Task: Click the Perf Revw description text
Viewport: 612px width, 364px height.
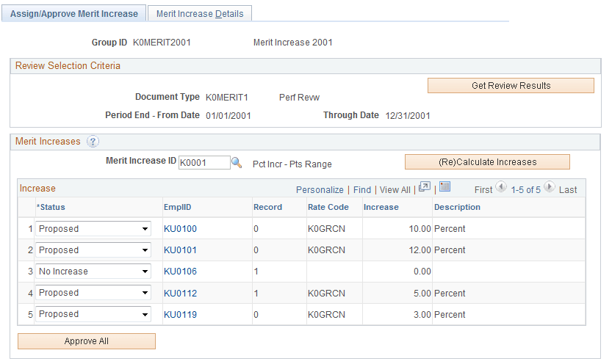Action: (x=299, y=98)
